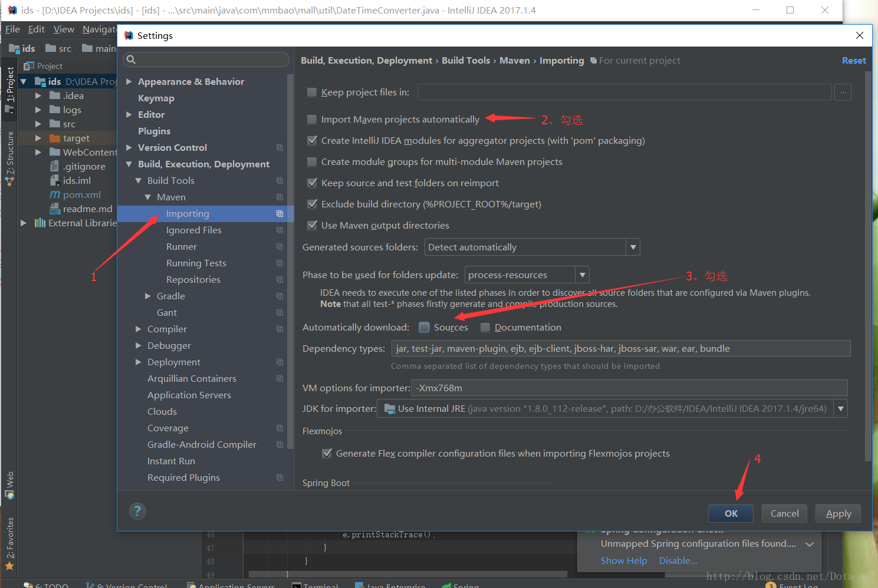This screenshot has width=878, height=588.
Task: Click the External Libraries icon
Action: click(x=40, y=223)
